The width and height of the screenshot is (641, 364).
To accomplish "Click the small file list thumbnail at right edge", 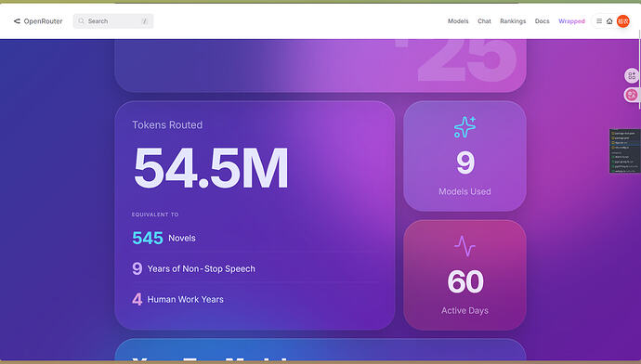I will point(625,150).
